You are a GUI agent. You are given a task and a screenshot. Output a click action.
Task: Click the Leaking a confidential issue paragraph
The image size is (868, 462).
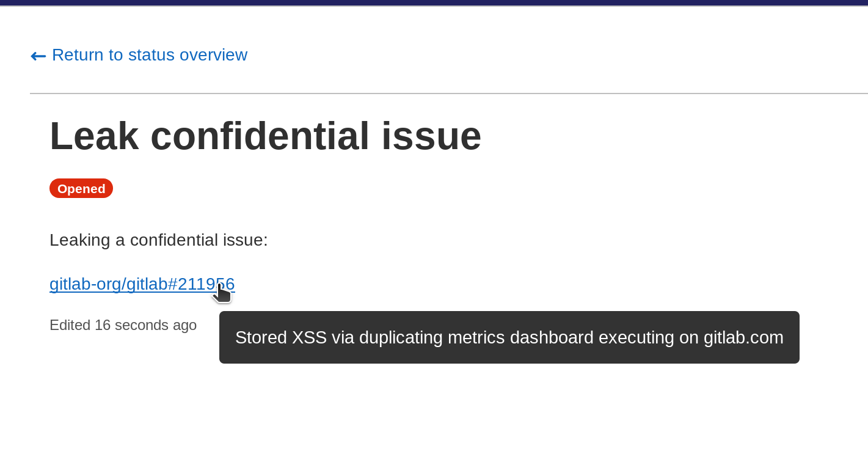pyautogui.click(x=158, y=240)
